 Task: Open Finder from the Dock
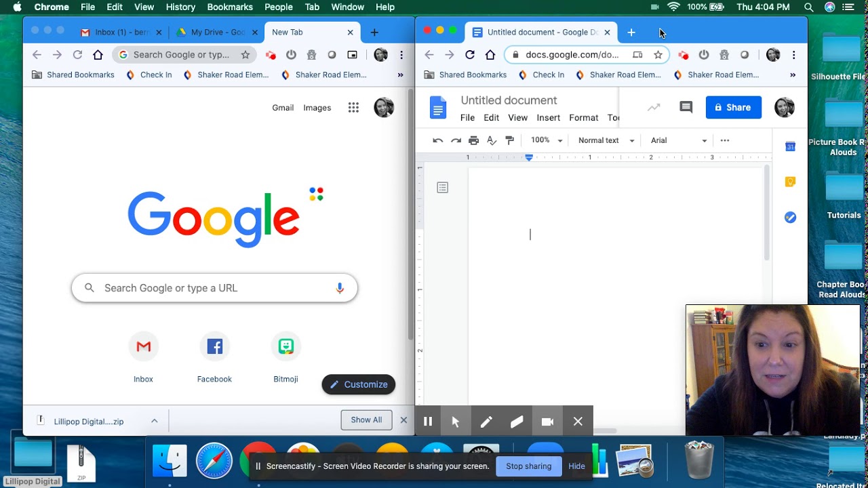[x=170, y=461]
